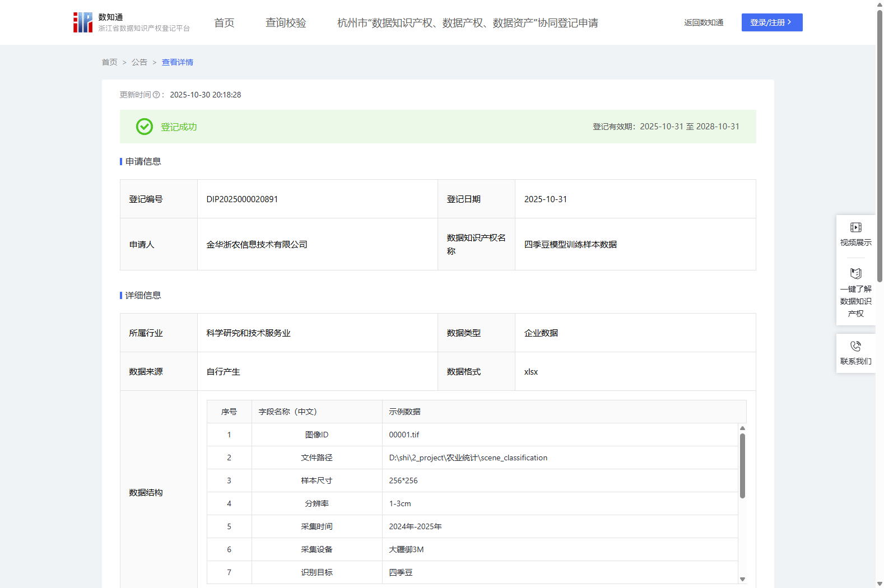Select applicant 金华浙农信息技术有限公司
Viewport: 884px width, 588px height.
click(x=257, y=244)
